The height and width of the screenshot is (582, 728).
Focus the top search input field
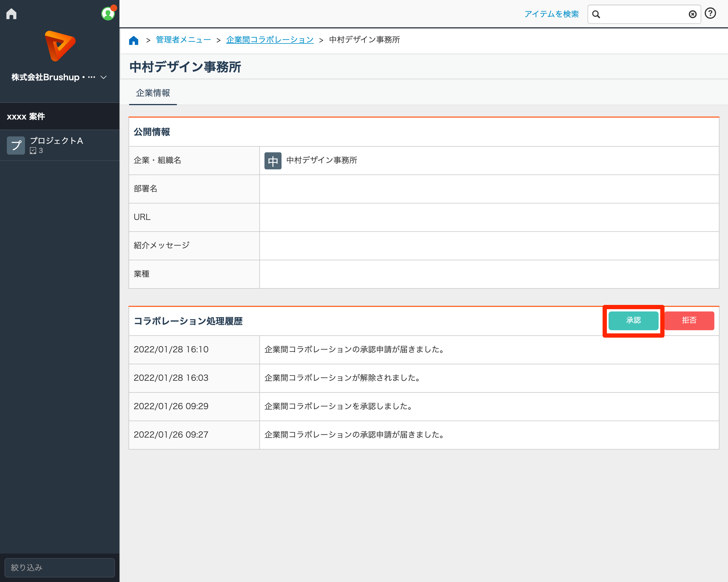643,14
